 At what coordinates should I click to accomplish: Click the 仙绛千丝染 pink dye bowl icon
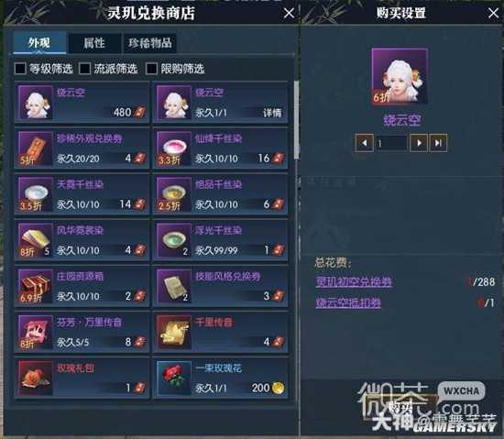click(x=174, y=148)
